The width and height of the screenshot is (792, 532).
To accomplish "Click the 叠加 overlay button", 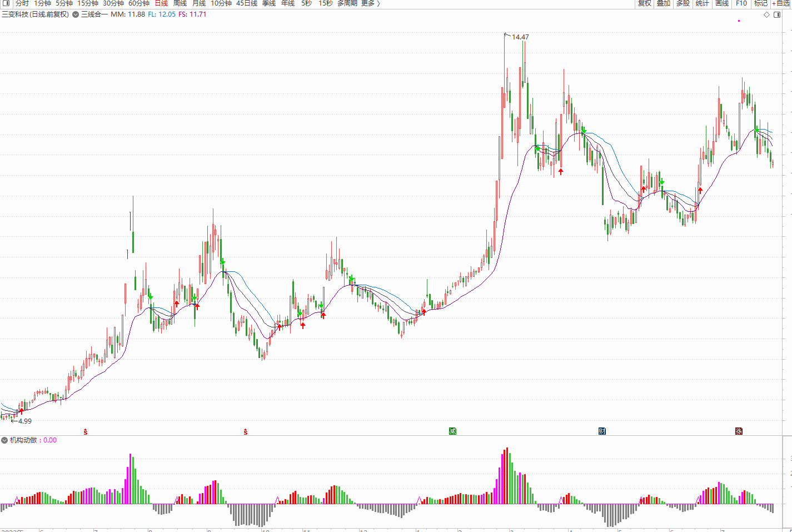I will tap(664, 3).
